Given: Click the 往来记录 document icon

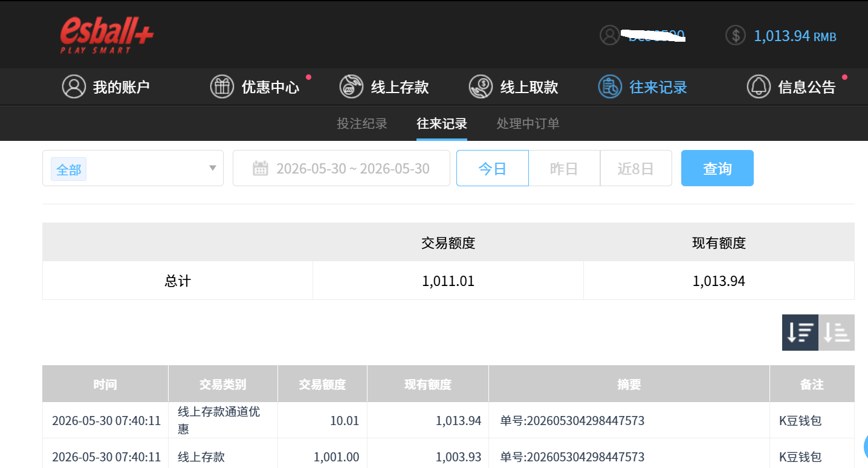Looking at the screenshot, I should pyautogui.click(x=610, y=86).
